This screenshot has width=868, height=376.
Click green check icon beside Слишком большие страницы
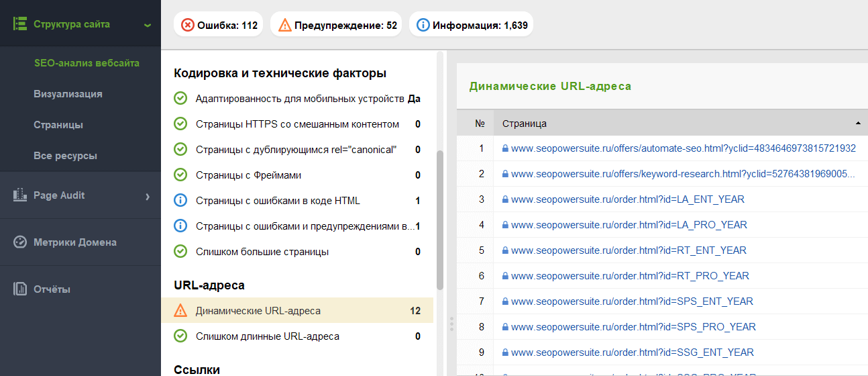point(180,252)
